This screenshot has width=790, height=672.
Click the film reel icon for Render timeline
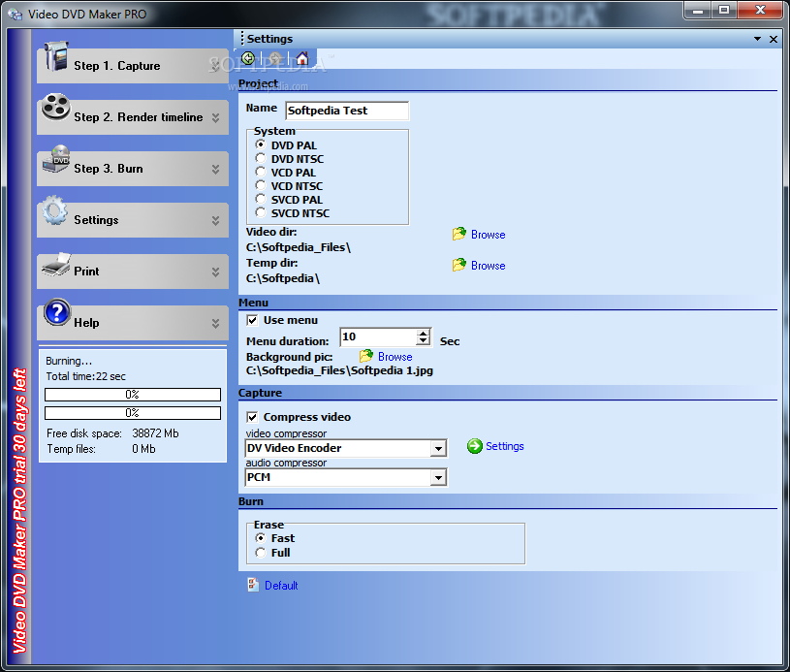point(55,107)
